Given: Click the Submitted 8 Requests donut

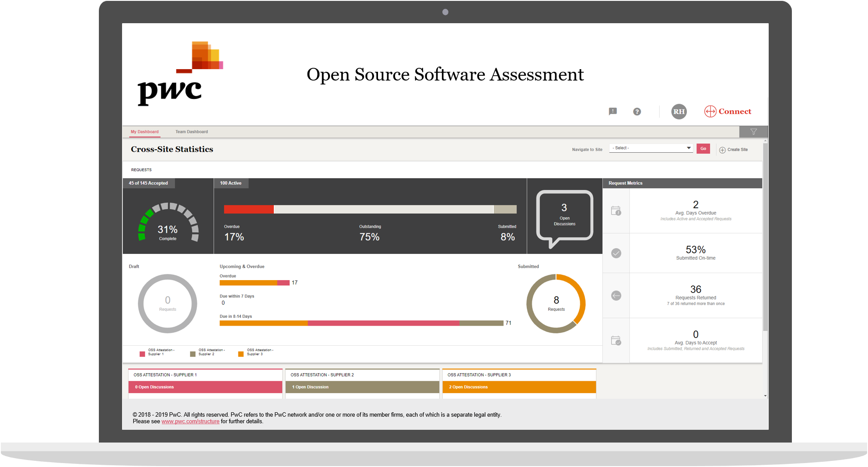Looking at the screenshot, I should coord(556,304).
